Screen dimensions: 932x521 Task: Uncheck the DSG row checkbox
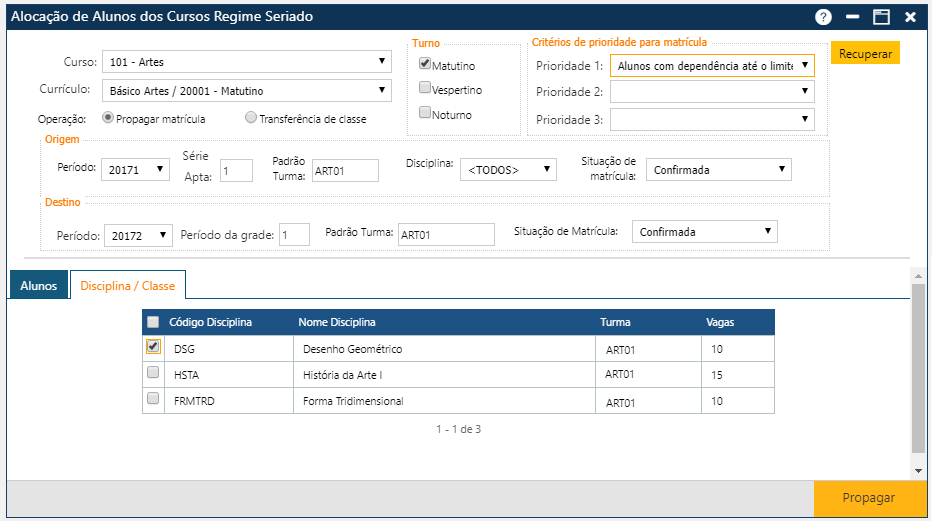[x=153, y=346]
